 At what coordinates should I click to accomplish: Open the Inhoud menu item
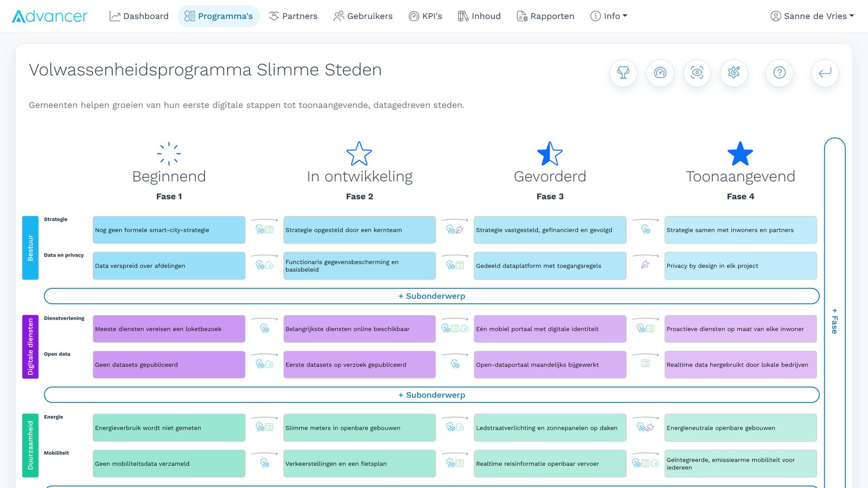click(x=480, y=16)
